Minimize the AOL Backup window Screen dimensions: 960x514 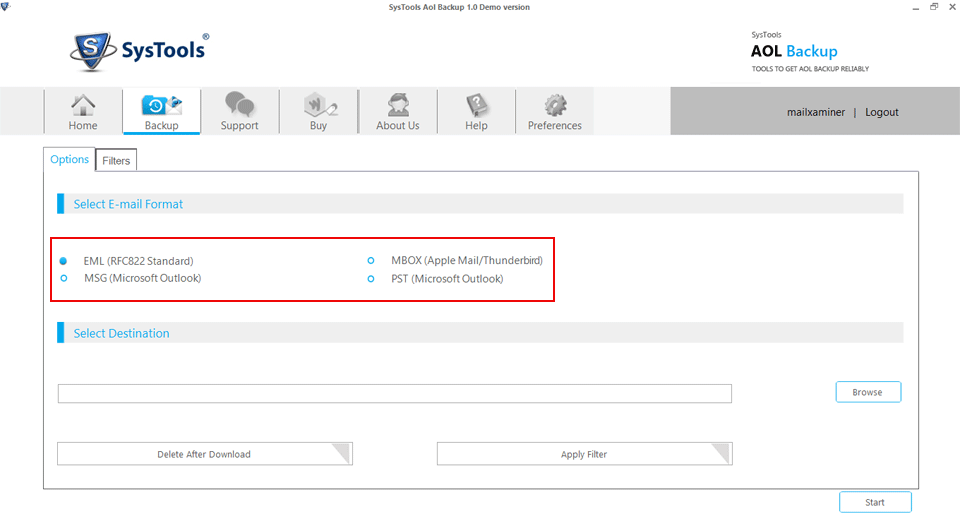click(916, 7)
